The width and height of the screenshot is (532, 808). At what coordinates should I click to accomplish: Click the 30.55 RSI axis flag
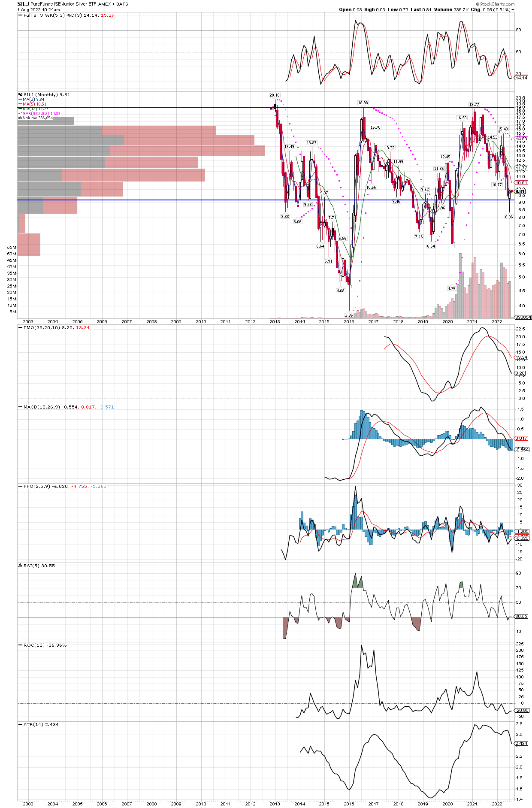[x=521, y=617]
